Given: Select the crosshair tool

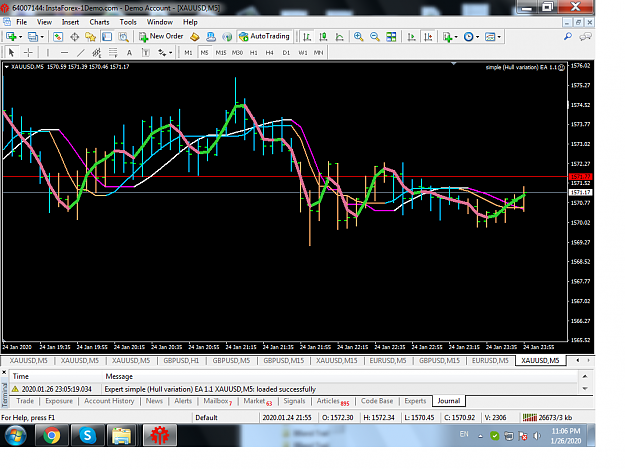Looking at the screenshot, I should point(28,52).
